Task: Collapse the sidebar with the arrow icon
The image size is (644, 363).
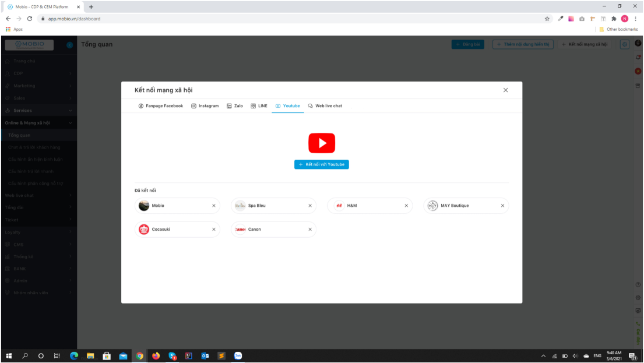Action: [69, 45]
